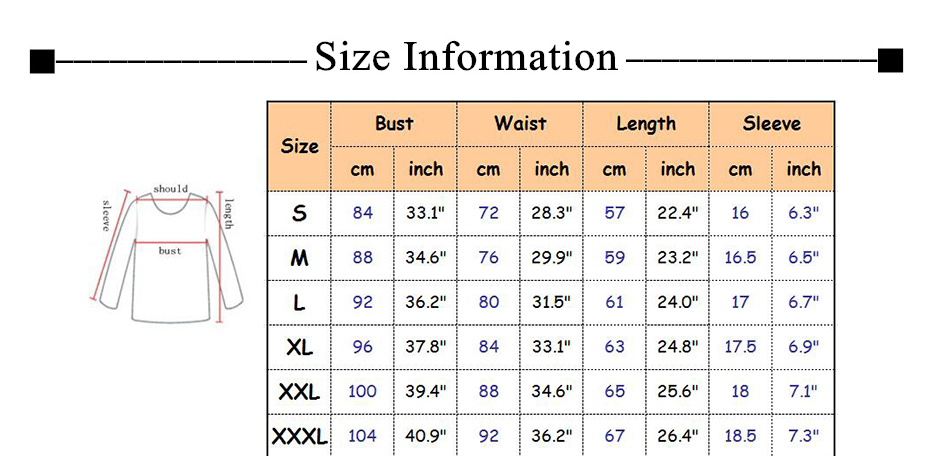Click the XXXL size row label
928x456 pixels.
[299, 437]
